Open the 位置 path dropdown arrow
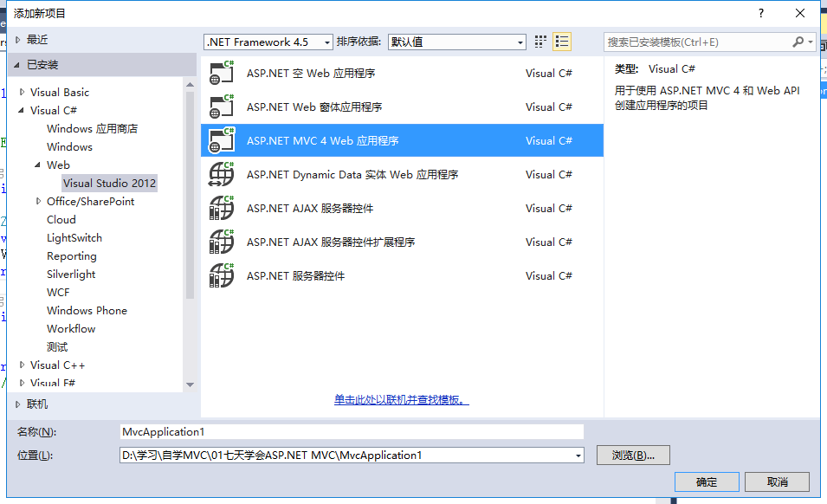827x504 pixels. pos(578,456)
